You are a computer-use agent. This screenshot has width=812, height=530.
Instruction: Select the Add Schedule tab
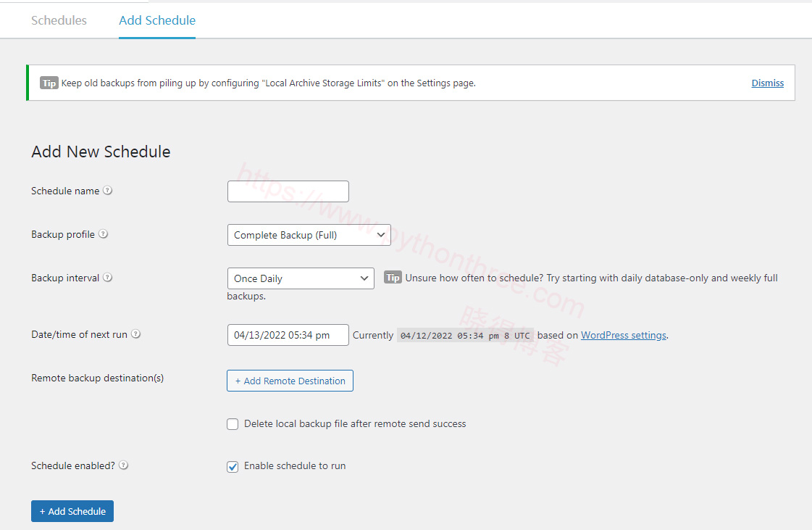(x=157, y=20)
